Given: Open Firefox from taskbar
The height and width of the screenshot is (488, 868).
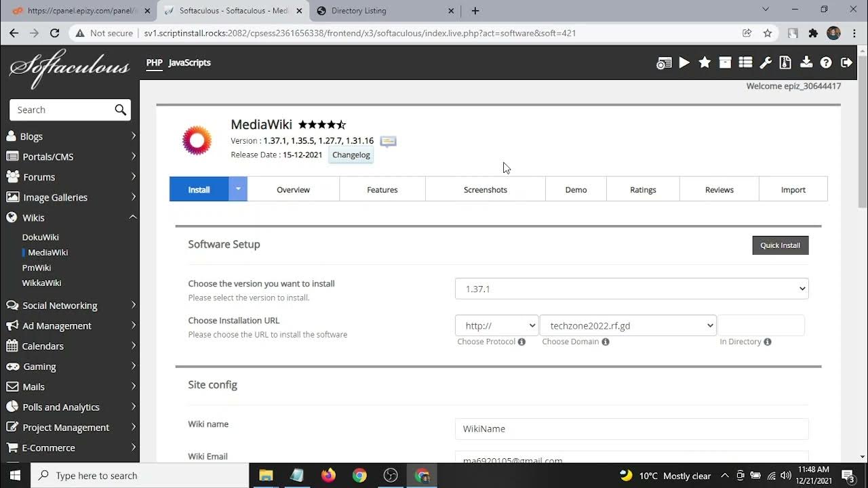Looking at the screenshot, I should click(328, 476).
